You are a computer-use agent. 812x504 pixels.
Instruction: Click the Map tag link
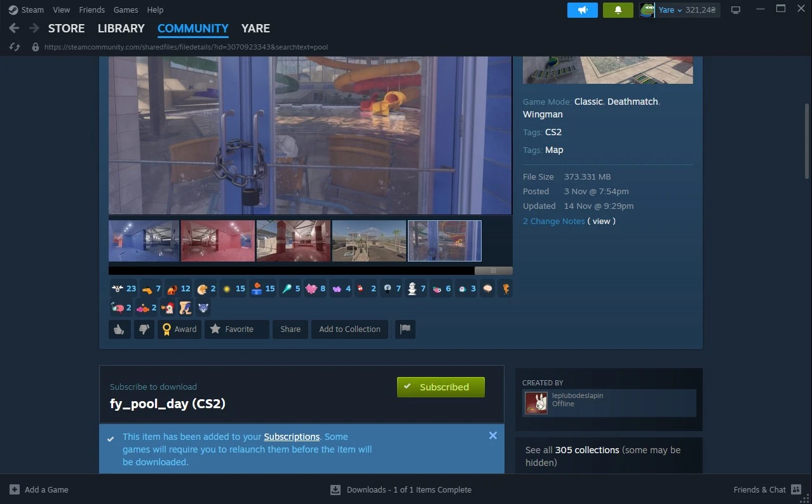click(x=554, y=150)
